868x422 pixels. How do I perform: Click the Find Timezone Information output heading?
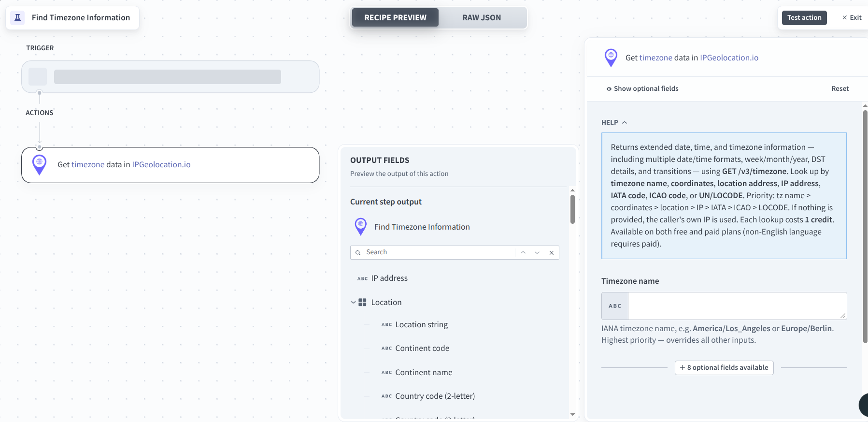(x=422, y=227)
